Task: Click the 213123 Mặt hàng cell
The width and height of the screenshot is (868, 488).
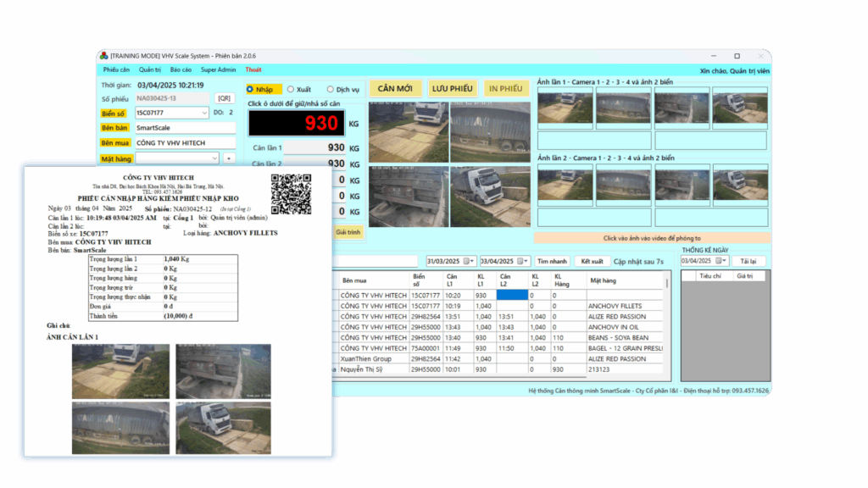Action: point(626,369)
